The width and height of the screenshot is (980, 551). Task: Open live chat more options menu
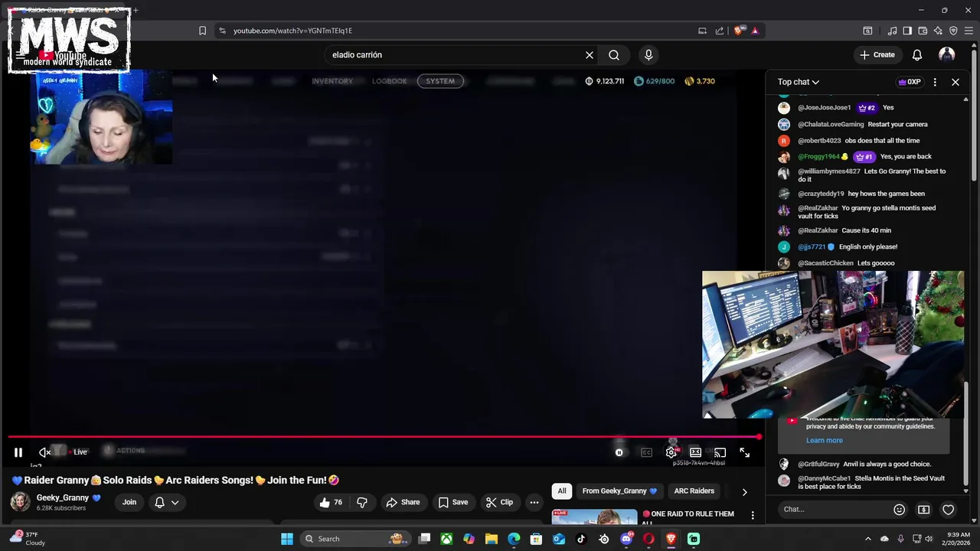coord(935,82)
